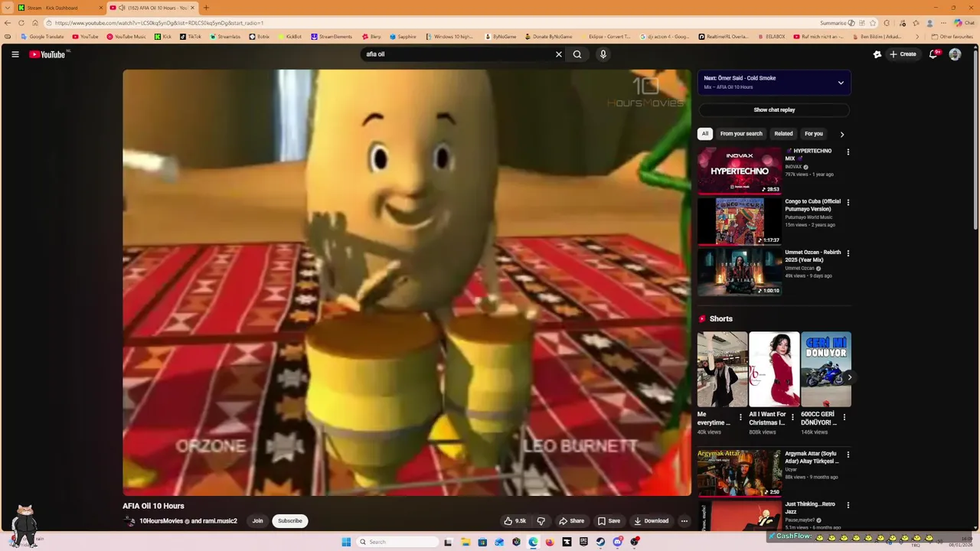
Task: Open File Explorer from the taskbar
Action: (465, 542)
